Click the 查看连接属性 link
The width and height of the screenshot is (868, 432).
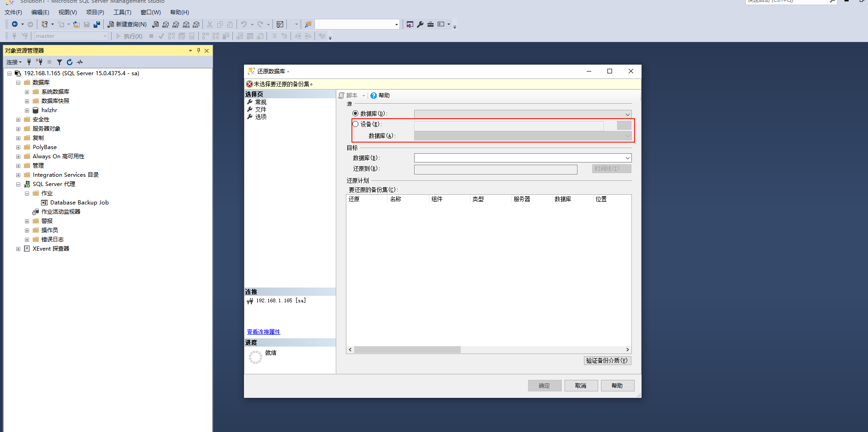coord(263,332)
